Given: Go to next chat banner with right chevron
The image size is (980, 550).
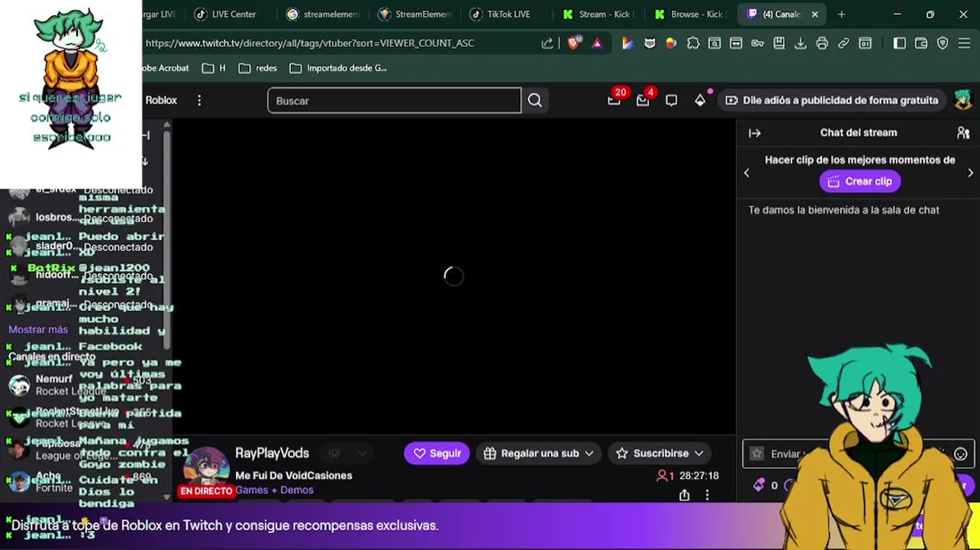Looking at the screenshot, I should (970, 173).
